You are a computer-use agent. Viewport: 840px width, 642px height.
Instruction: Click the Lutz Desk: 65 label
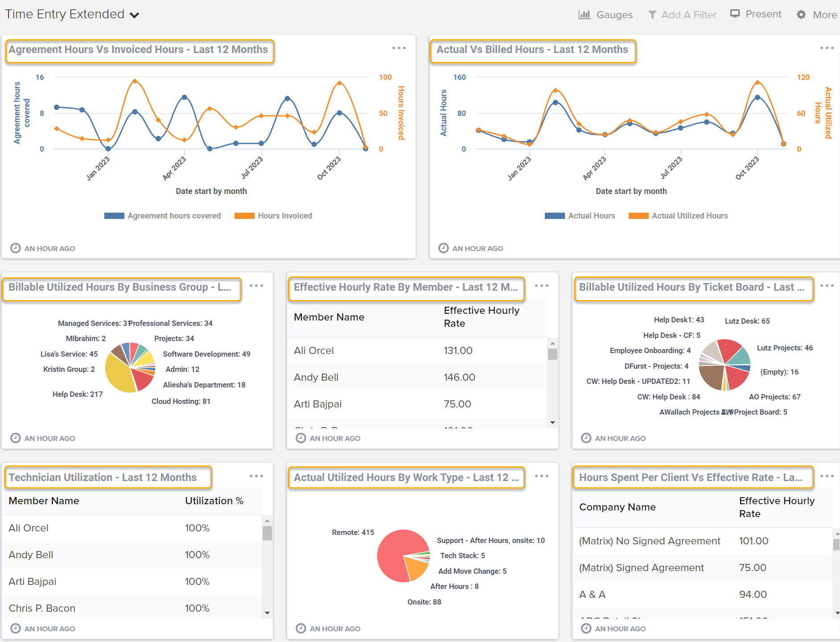pos(747,321)
